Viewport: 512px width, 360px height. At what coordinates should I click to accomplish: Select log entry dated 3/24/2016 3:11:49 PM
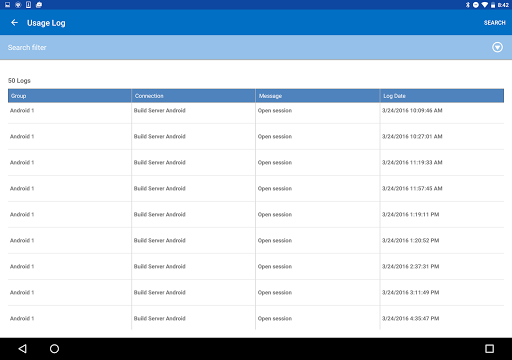pos(256,292)
